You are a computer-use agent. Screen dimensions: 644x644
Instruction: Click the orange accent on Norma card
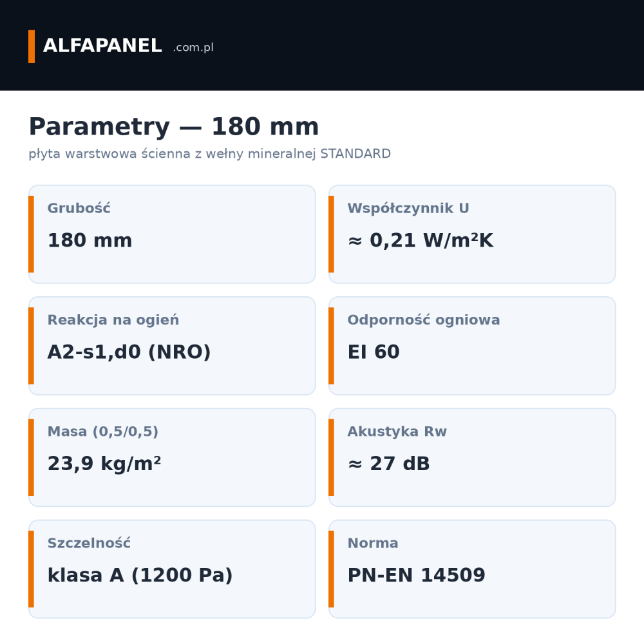click(x=332, y=569)
